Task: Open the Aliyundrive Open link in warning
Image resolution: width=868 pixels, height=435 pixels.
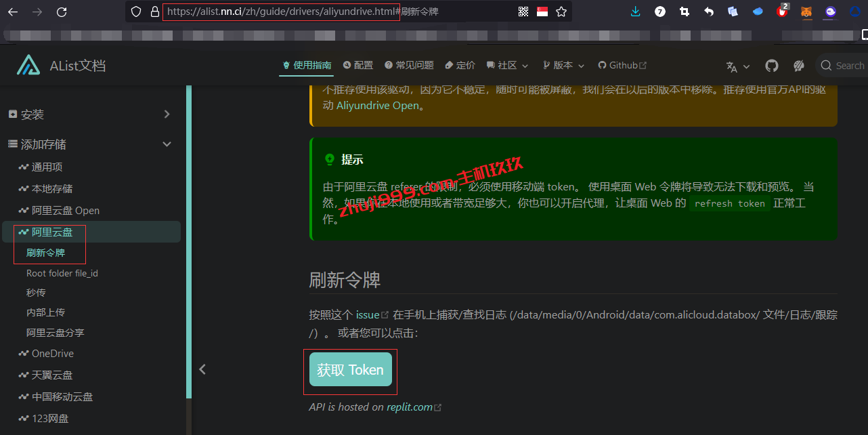Action: tap(378, 106)
